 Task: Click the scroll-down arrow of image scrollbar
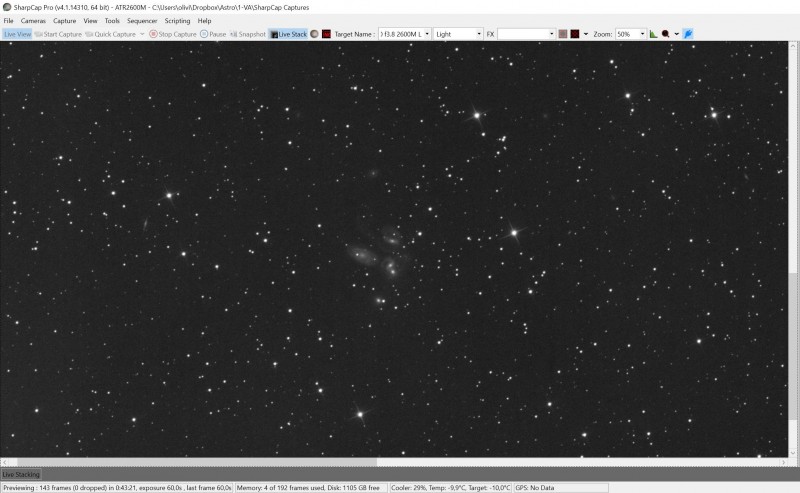tap(793, 453)
